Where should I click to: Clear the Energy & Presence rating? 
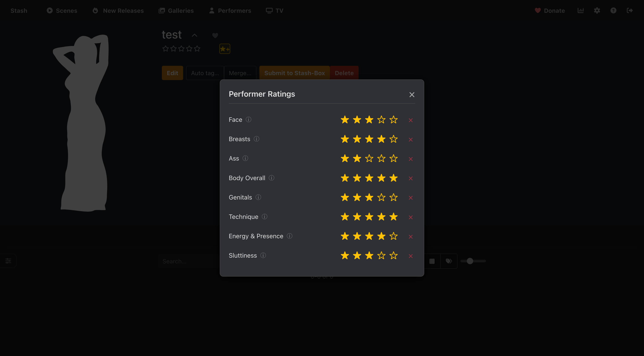[x=411, y=237]
